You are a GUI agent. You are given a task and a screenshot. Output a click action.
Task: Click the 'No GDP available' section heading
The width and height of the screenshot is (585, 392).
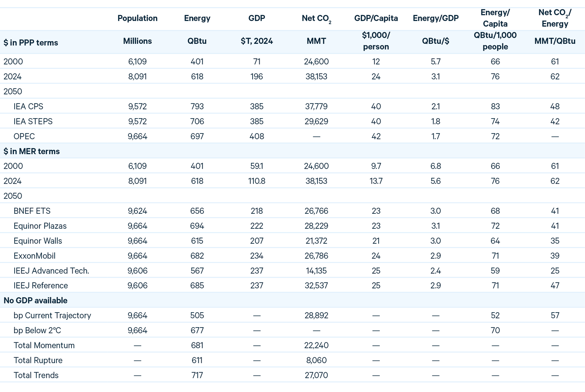[x=36, y=300]
